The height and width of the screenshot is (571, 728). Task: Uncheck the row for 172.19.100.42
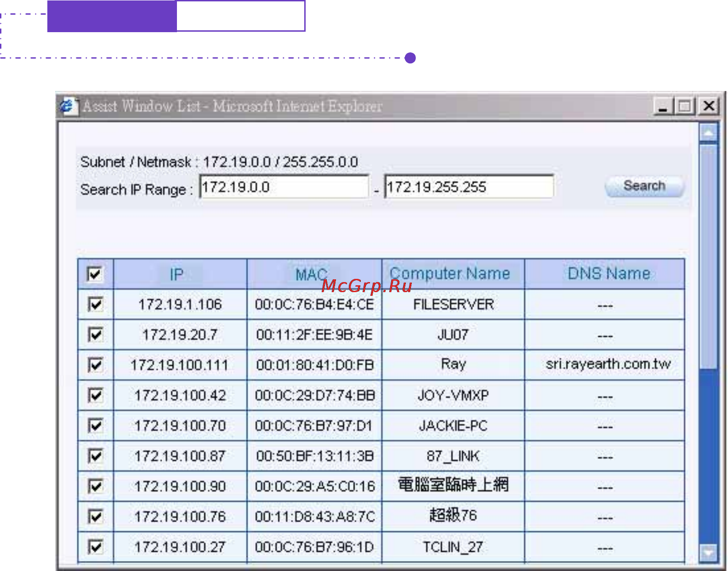coord(95,396)
